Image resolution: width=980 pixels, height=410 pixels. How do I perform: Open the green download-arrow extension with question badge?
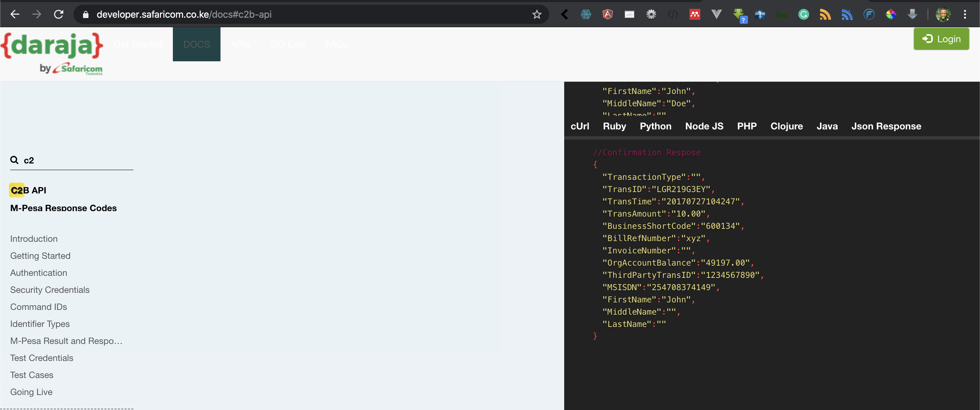pyautogui.click(x=739, y=15)
